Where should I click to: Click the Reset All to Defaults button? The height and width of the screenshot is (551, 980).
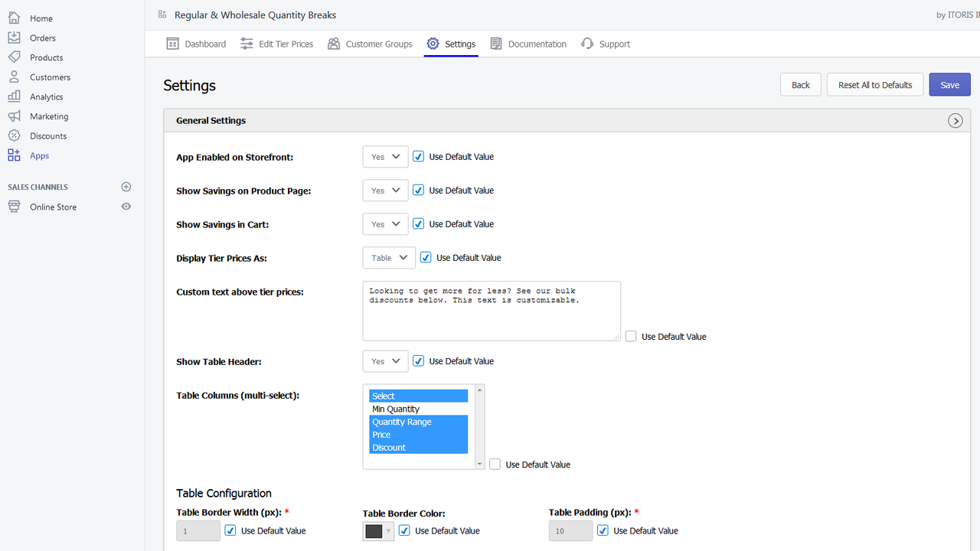click(x=875, y=85)
